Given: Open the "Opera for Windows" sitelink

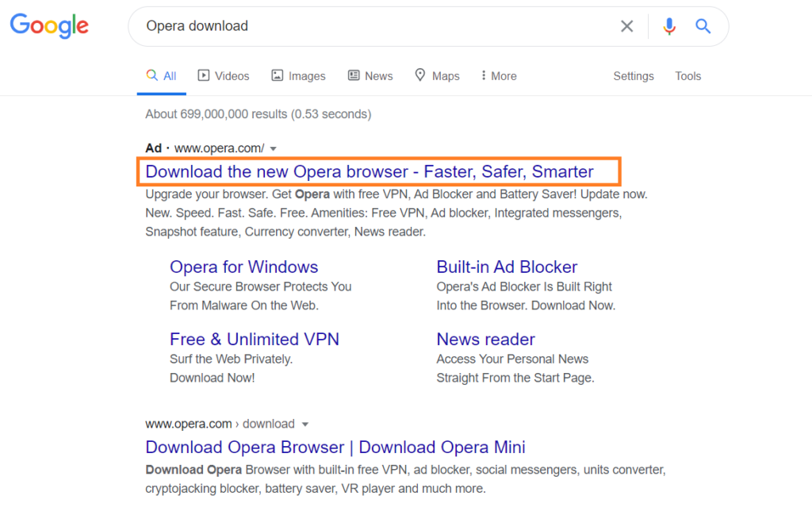Looking at the screenshot, I should [x=244, y=267].
